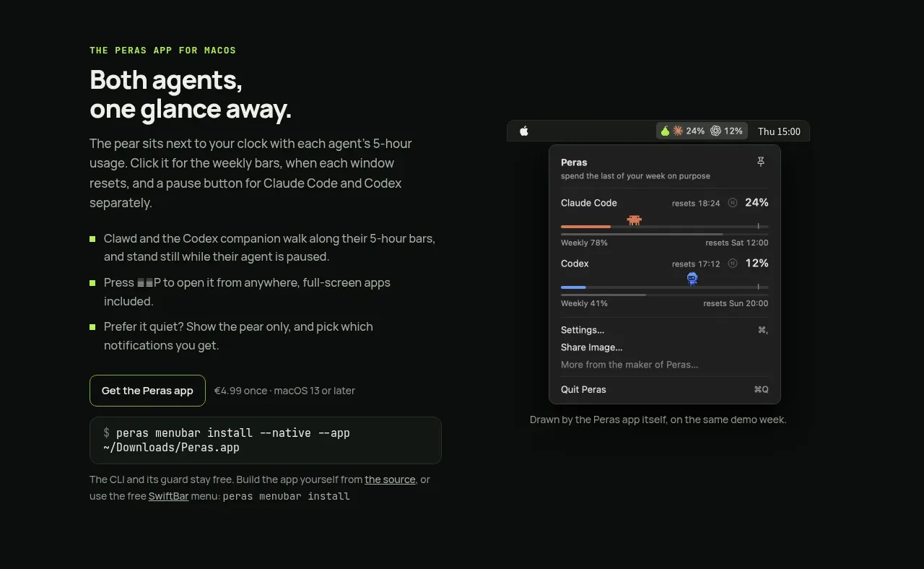Image resolution: width=924 pixels, height=569 pixels.
Task: Click the "Claude Code" label in the popover
Action: tap(589, 203)
